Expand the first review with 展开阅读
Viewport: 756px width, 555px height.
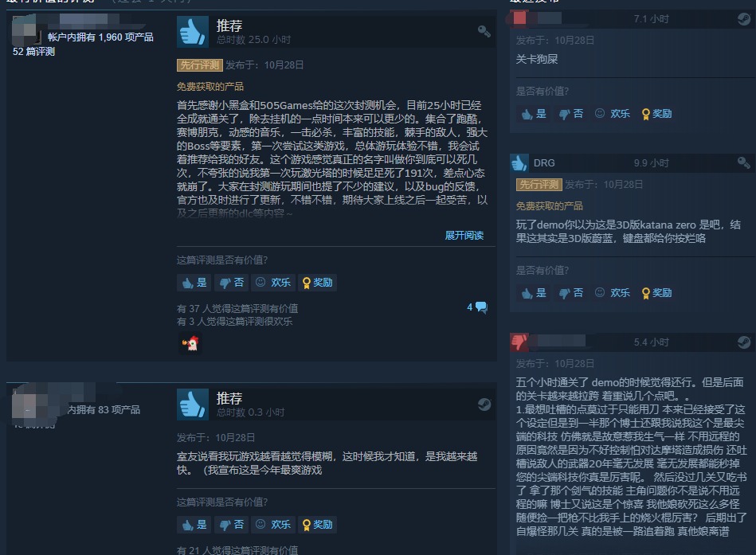(464, 235)
